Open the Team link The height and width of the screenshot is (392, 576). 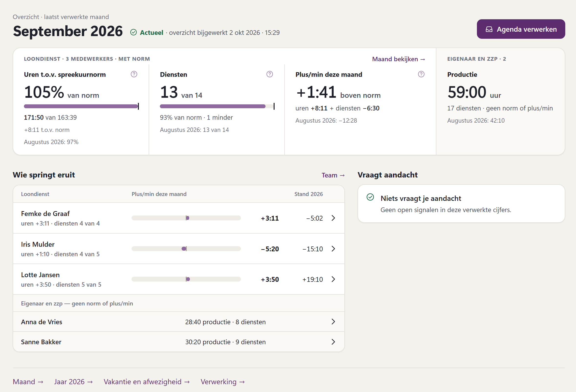(333, 175)
